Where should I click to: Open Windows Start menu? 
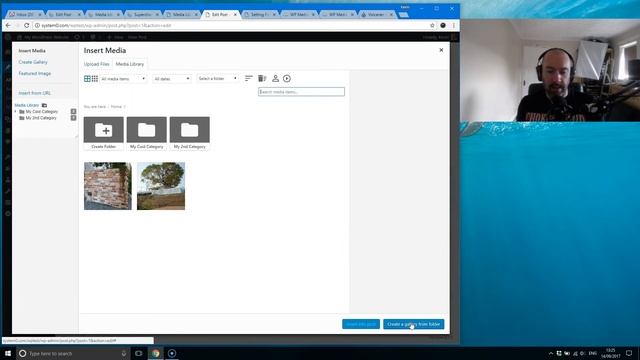(7, 353)
